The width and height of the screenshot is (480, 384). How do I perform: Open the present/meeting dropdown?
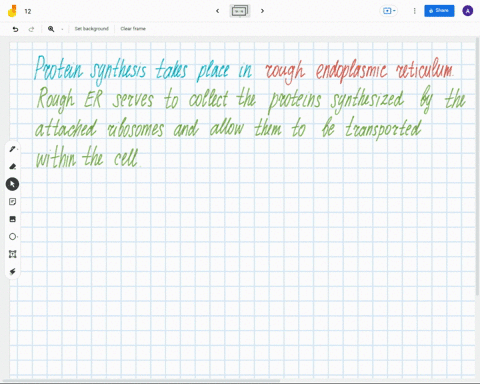tap(389, 11)
